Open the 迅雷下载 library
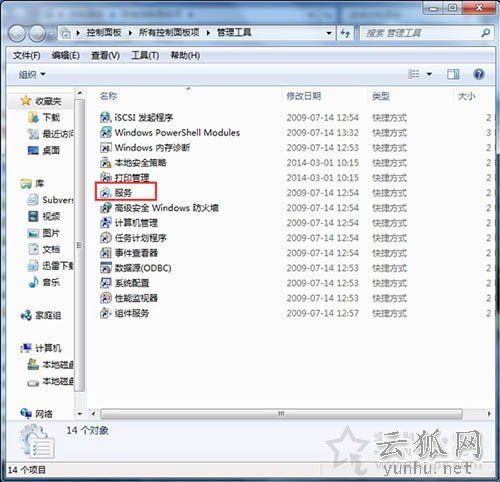The height and width of the screenshot is (482, 500). pyautogui.click(x=51, y=266)
